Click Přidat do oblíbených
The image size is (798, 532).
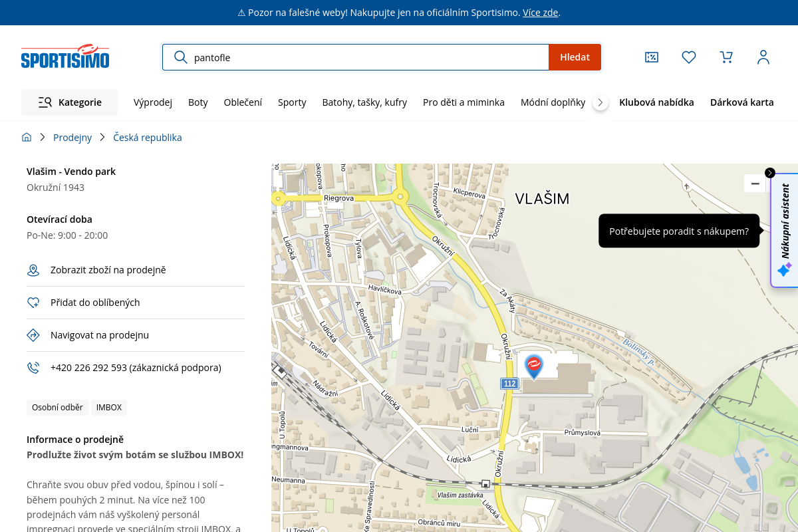95,303
